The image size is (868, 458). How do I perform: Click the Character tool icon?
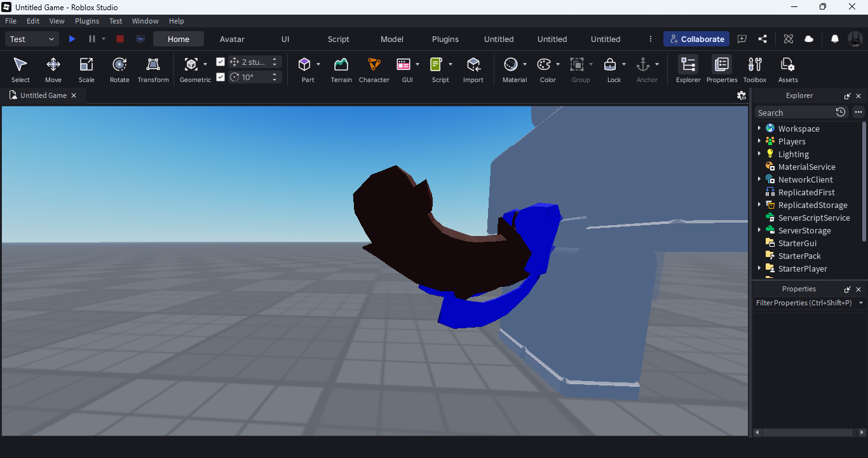click(x=374, y=69)
